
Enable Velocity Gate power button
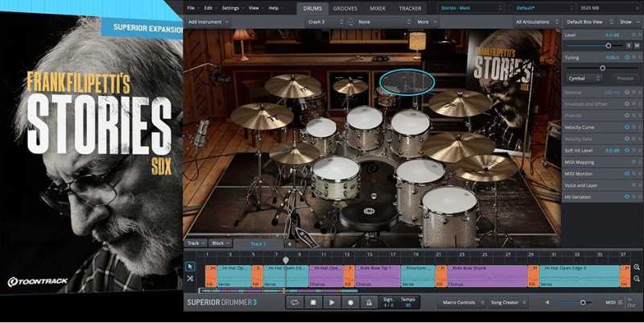627,139
